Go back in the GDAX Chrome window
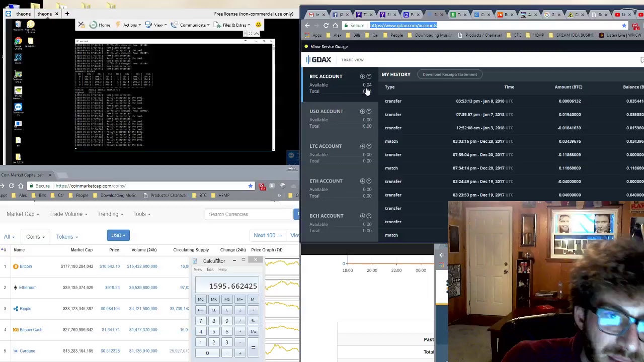 [x=307, y=25]
